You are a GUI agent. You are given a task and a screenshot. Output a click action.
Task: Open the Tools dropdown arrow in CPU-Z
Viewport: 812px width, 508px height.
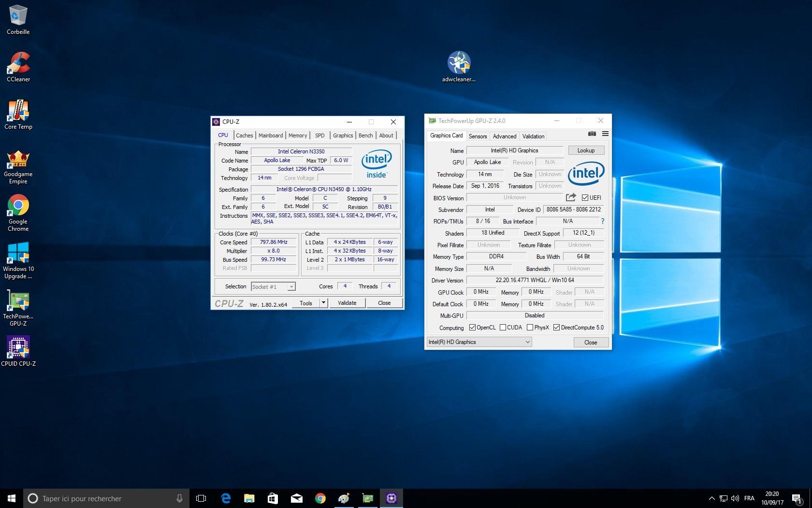[323, 303]
